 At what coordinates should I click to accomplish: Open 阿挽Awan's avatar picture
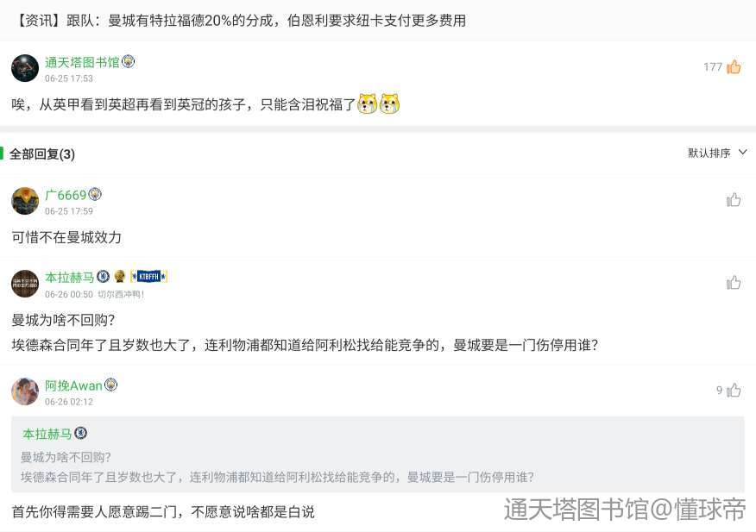pos(24,391)
